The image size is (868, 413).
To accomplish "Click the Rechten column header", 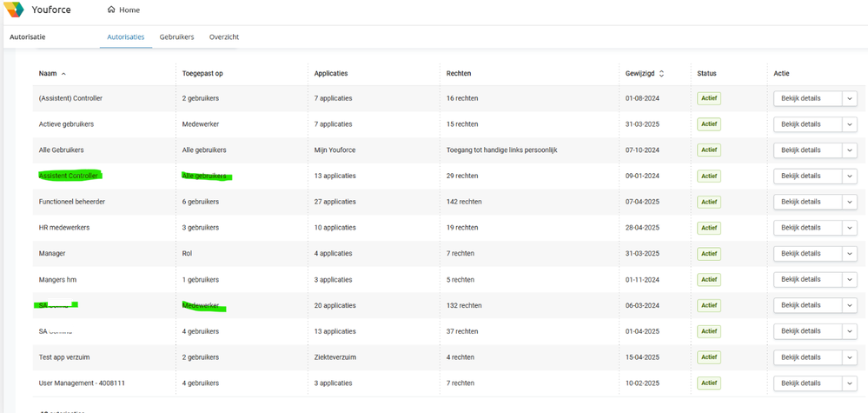I will coord(459,74).
